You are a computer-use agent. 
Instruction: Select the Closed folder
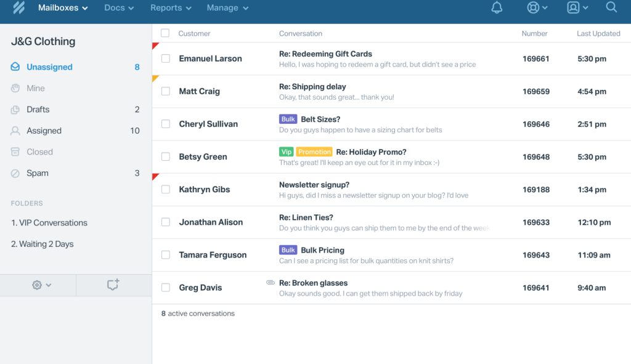pyautogui.click(x=76, y=152)
